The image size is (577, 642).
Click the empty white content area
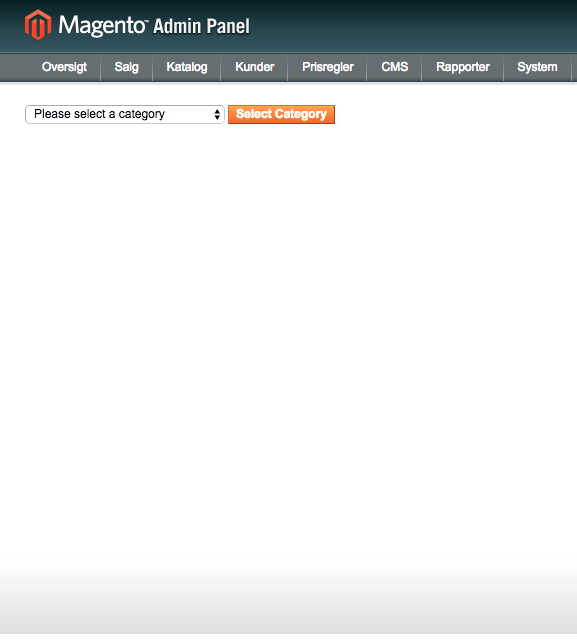[x=288, y=328]
